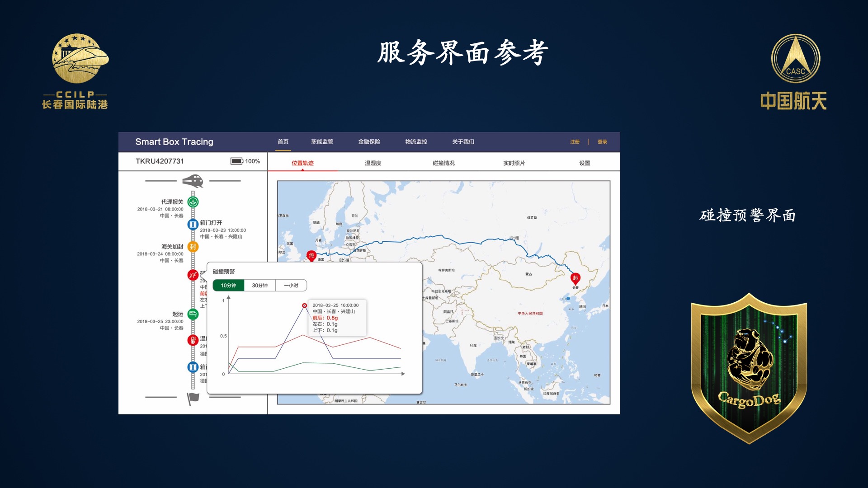Screen dimensions: 868x488
Task: Click the blue door icon beside 箱门打开
Action: pyautogui.click(x=193, y=224)
